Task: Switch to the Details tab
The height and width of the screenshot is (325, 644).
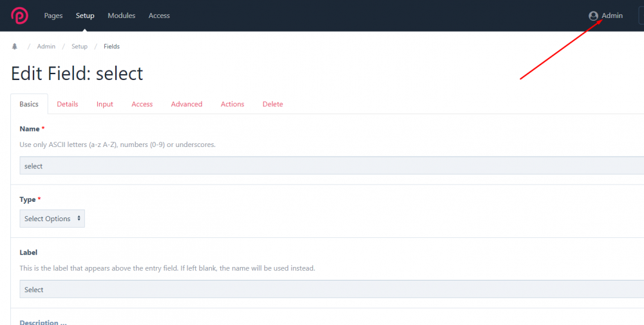Action: click(x=68, y=104)
